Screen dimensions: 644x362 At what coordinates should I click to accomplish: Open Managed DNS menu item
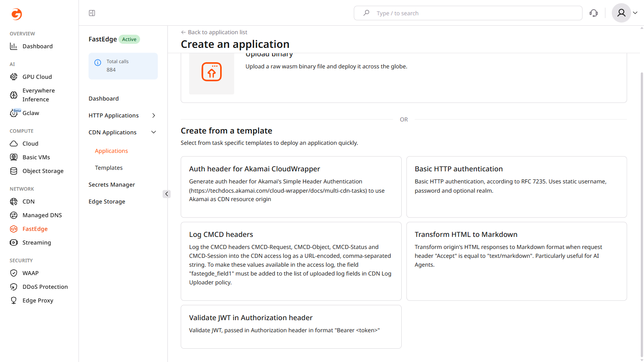42,215
